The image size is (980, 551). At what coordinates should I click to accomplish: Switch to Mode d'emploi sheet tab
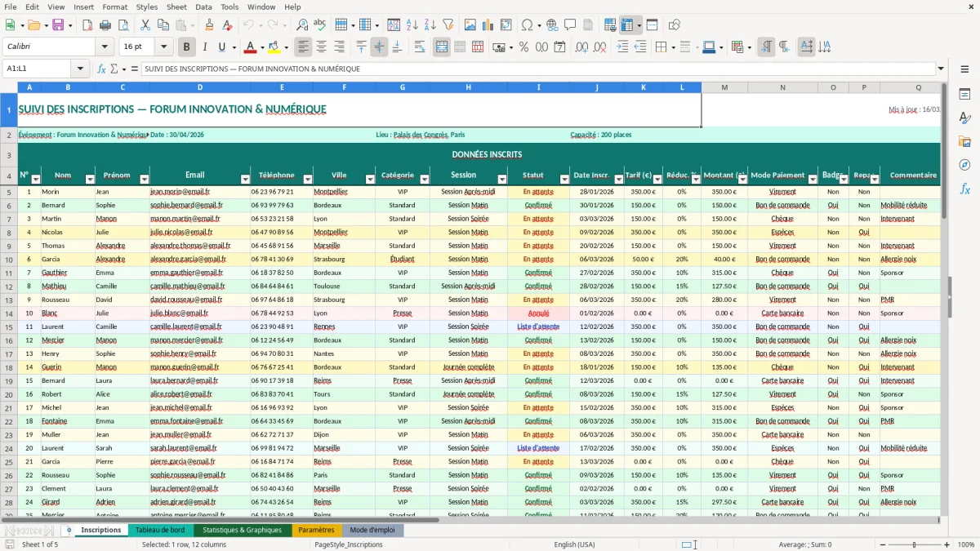(x=372, y=531)
